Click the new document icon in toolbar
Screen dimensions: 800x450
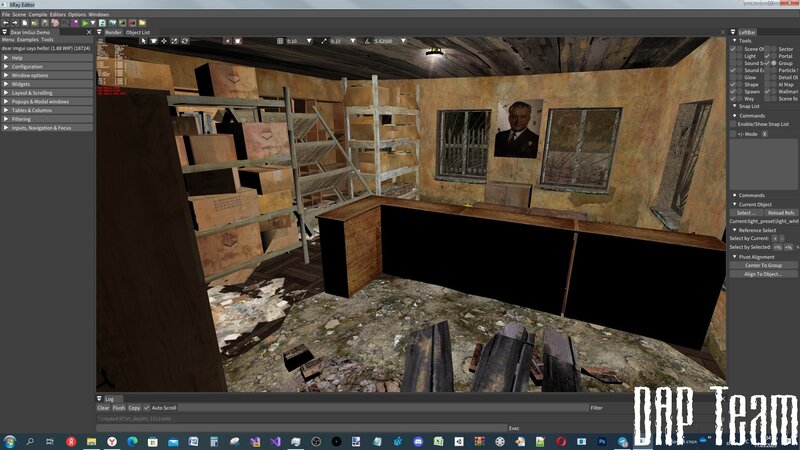(x=24, y=23)
